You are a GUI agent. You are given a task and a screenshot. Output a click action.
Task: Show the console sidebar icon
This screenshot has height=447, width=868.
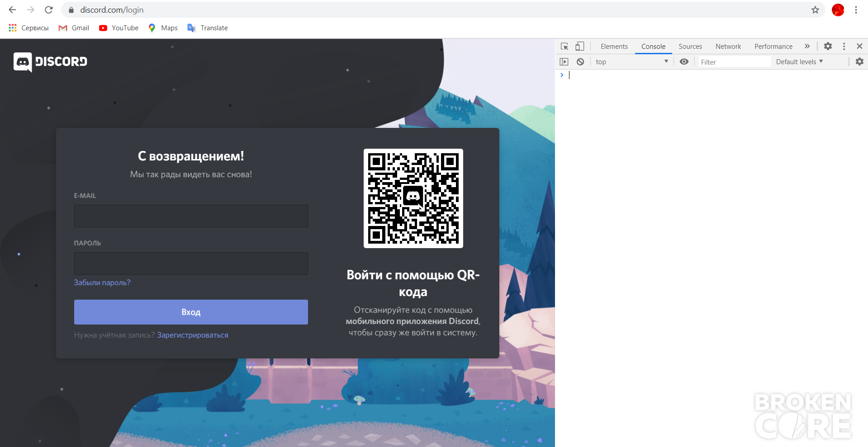point(564,62)
